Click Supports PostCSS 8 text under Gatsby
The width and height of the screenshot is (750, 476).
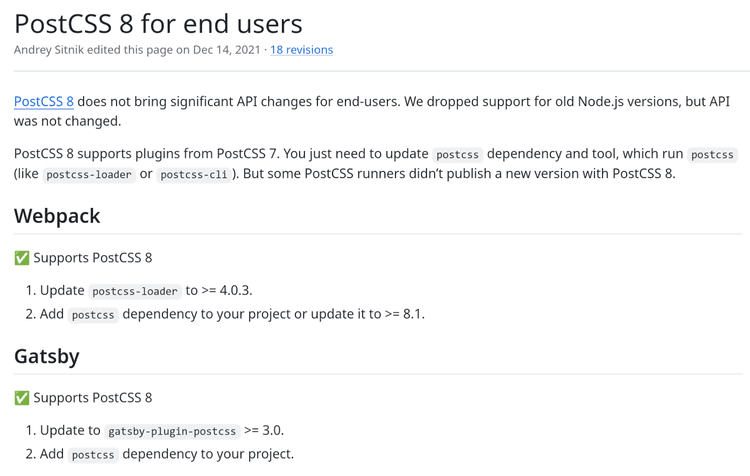click(x=93, y=398)
